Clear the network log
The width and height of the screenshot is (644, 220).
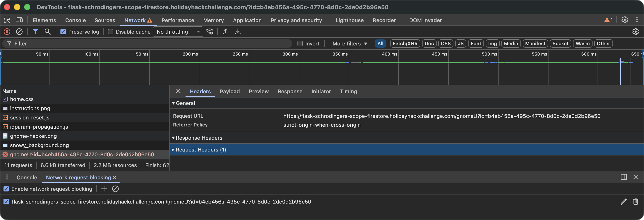pos(19,32)
